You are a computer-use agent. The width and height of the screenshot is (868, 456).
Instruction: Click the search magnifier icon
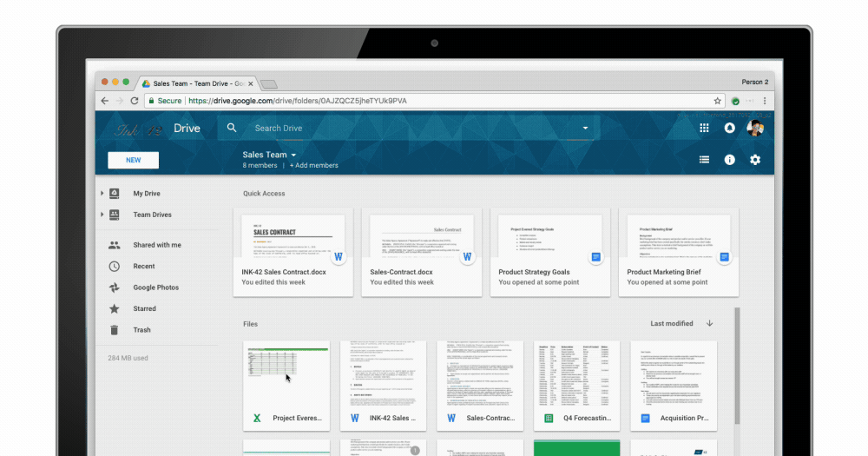[232, 128]
